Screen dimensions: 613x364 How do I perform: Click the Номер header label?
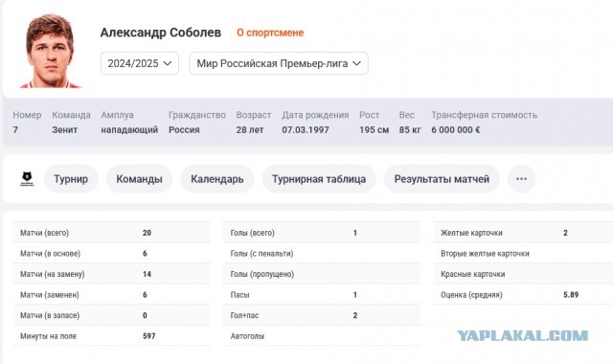coord(27,115)
